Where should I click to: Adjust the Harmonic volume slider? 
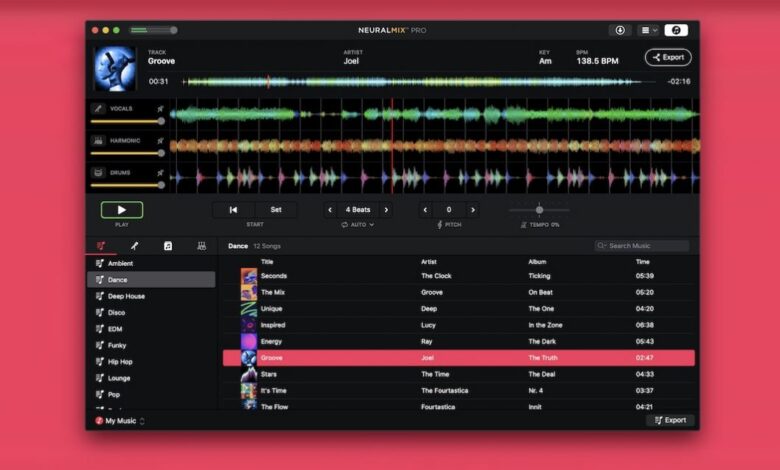click(128, 153)
